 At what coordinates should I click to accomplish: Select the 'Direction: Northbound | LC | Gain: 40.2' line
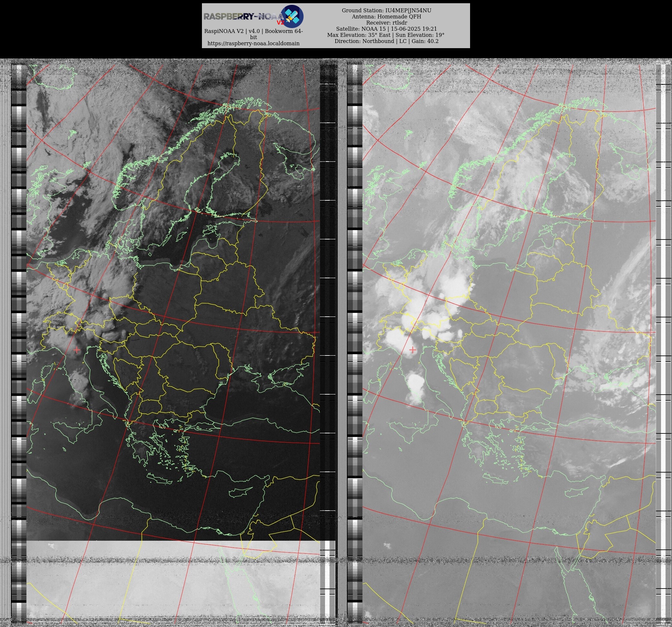(x=386, y=41)
